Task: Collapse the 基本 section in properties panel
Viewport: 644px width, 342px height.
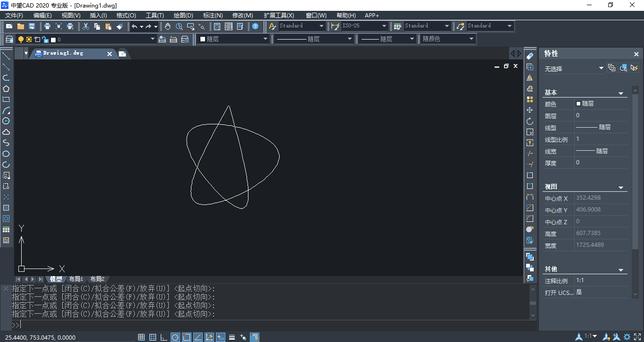Action: [621, 93]
